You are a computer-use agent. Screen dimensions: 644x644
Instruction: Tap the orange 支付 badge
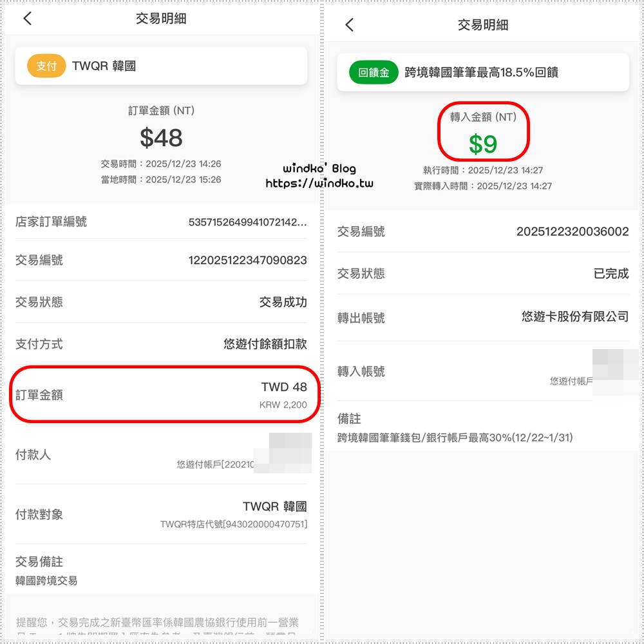click(46, 66)
